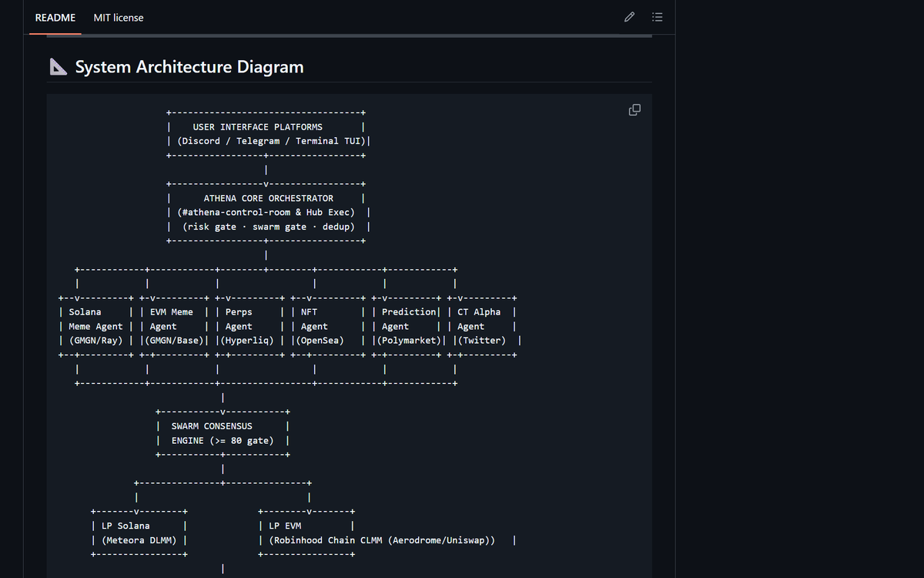This screenshot has height=578, width=924.
Task: Click the Perps label
Action: coord(239,312)
